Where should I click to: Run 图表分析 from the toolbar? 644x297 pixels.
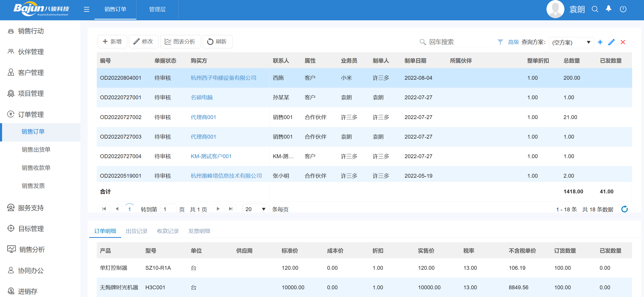tap(180, 41)
